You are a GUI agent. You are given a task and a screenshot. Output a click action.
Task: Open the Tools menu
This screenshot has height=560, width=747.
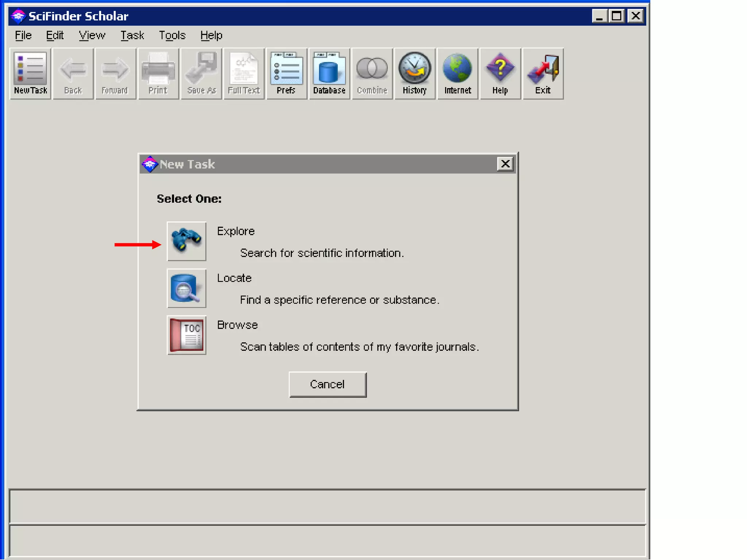[172, 35]
